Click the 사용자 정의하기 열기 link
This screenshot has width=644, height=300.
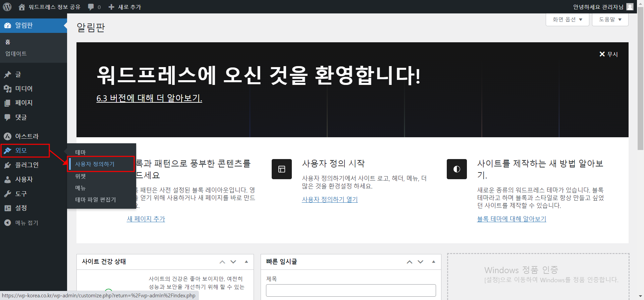click(x=330, y=199)
